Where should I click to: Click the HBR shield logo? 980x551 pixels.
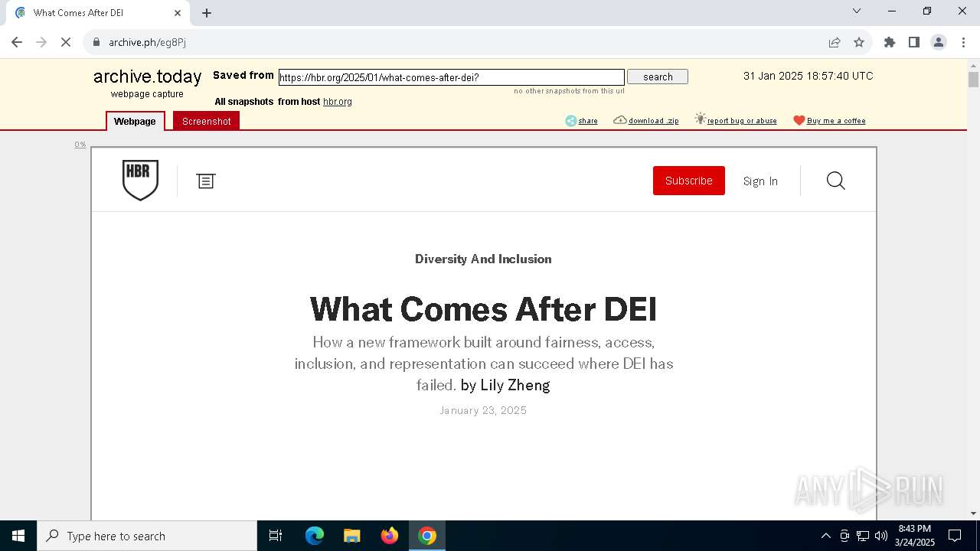click(140, 181)
